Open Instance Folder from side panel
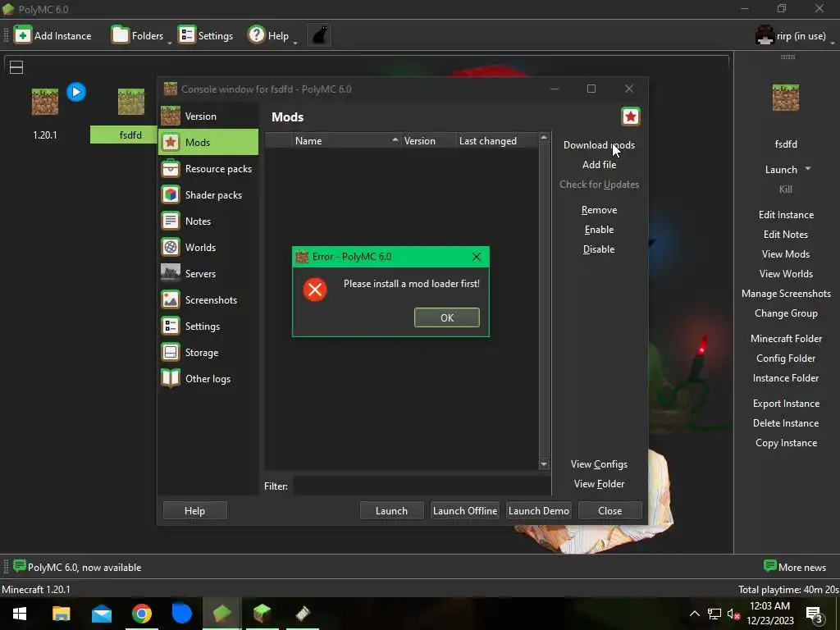 pyautogui.click(x=786, y=379)
